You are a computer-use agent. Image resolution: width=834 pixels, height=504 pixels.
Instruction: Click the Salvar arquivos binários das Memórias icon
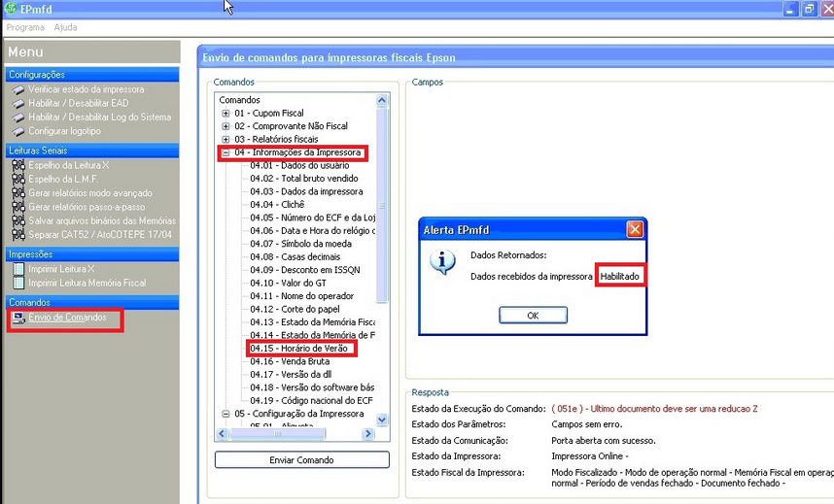tap(18, 221)
